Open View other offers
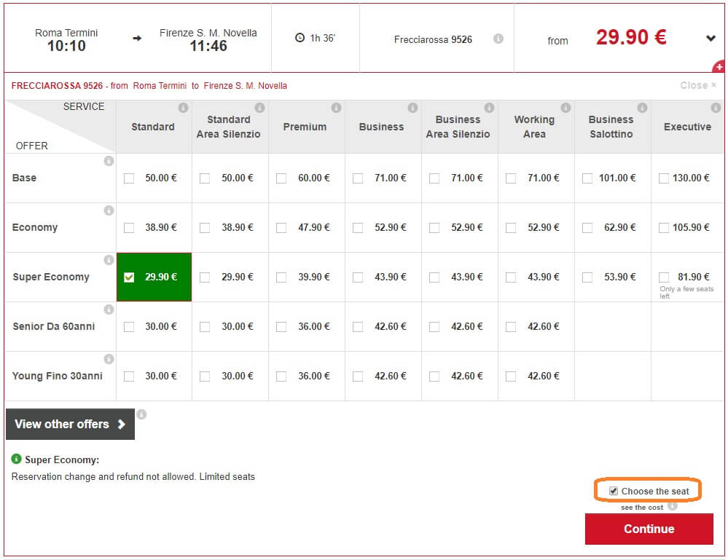Screen dimensions: 728x560 click(x=70, y=424)
